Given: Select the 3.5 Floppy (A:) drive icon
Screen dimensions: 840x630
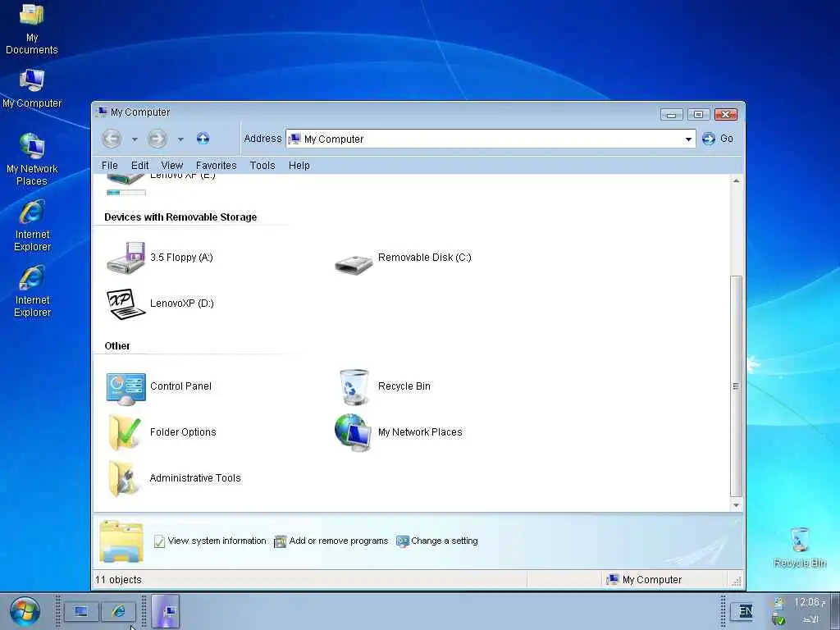Looking at the screenshot, I should tap(126, 258).
